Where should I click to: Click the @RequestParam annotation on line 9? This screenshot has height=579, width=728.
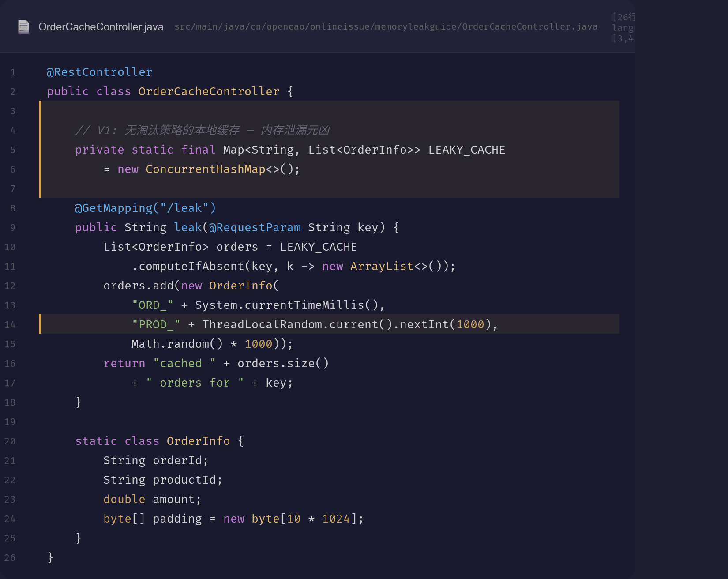coord(255,227)
